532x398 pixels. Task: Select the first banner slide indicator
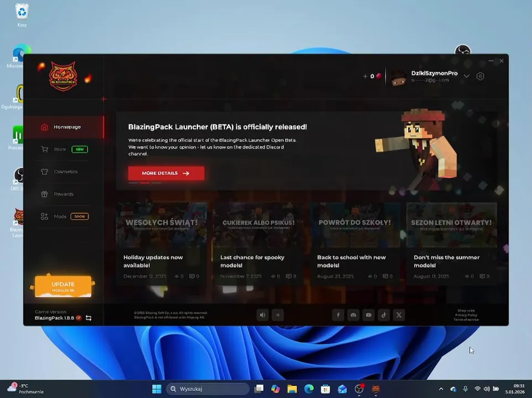pos(133,183)
